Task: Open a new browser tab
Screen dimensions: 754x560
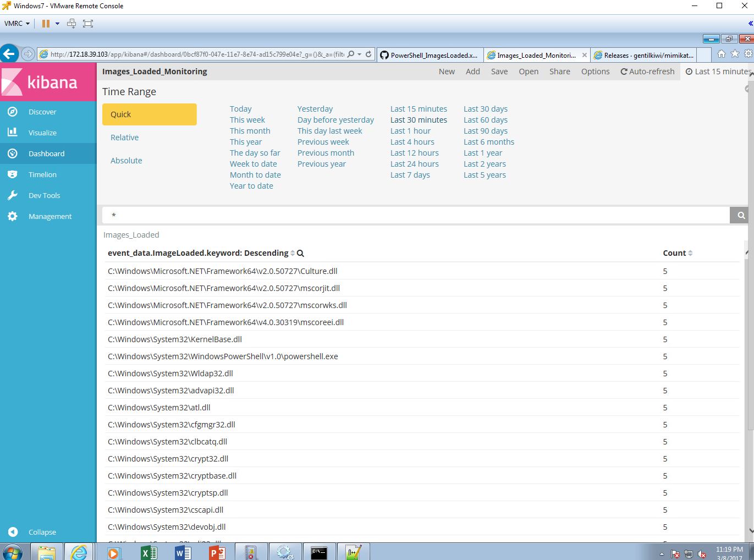Action: coord(703,55)
